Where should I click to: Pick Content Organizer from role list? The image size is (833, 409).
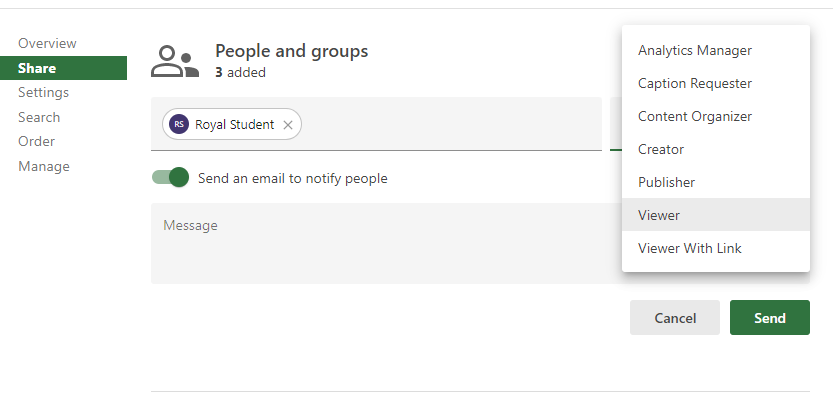pyautogui.click(x=694, y=116)
